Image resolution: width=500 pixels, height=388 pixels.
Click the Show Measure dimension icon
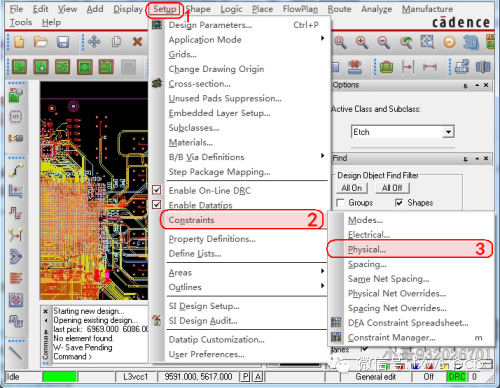pyautogui.click(x=430, y=67)
